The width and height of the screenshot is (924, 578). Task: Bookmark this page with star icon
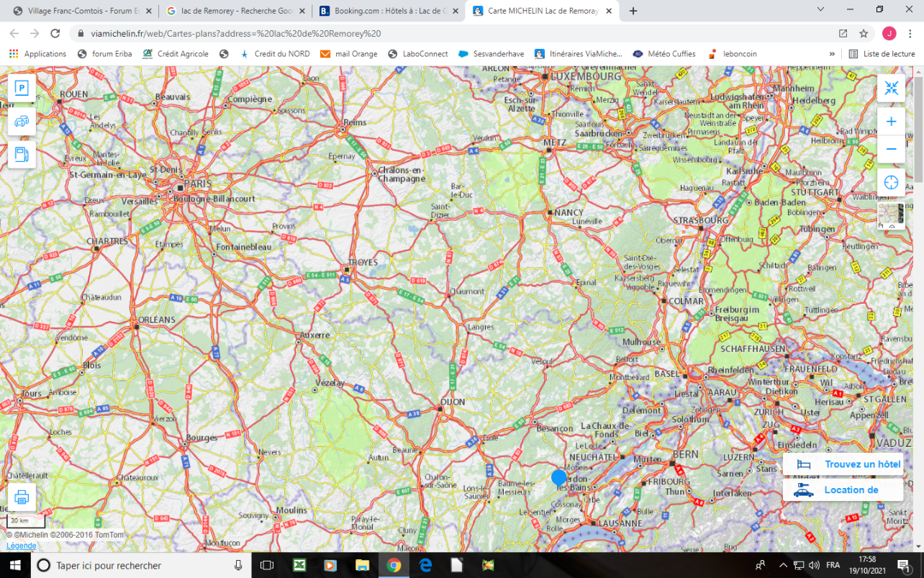coord(864,34)
